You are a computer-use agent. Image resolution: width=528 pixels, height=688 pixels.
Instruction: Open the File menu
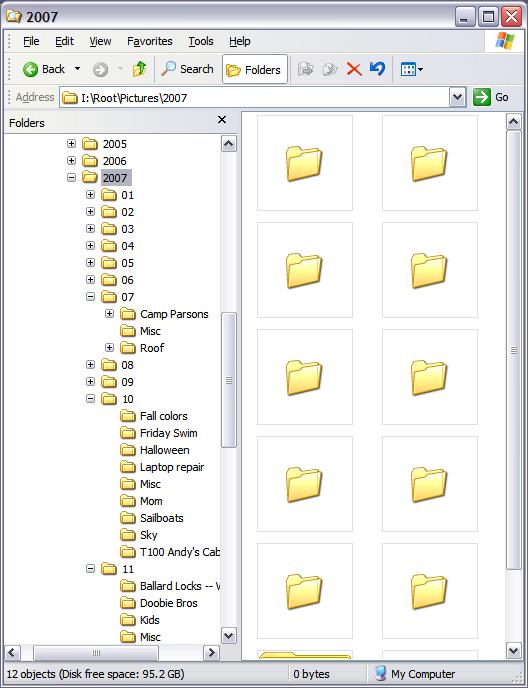pyautogui.click(x=31, y=41)
